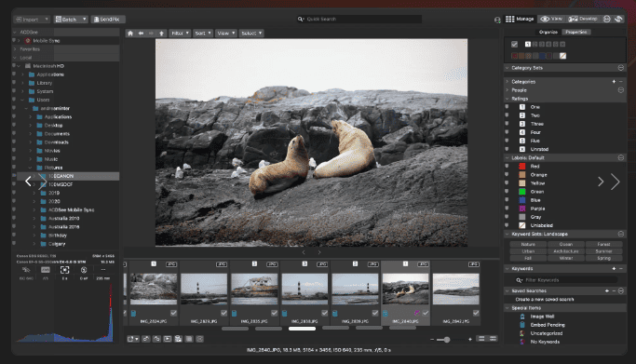Viewport: 636px width, 364px height.
Task: Add a new category with the plus icon
Action: pyautogui.click(x=614, y=82)
